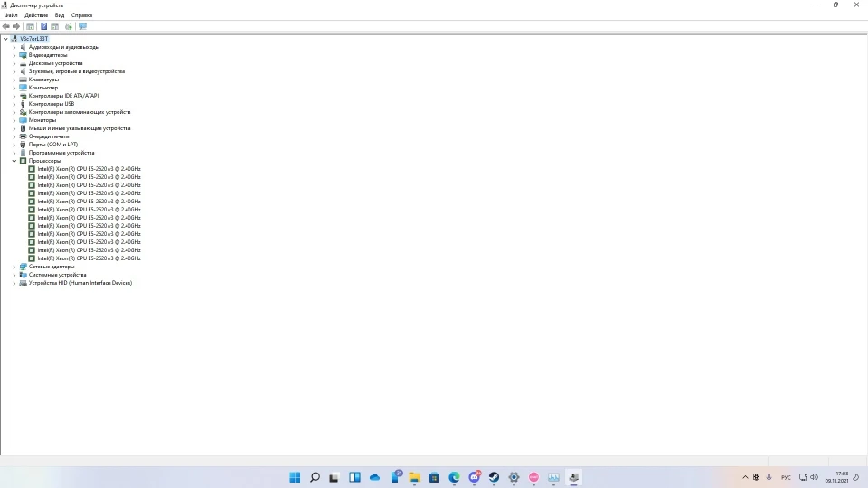The image size is (868, 488).
Task: Collapse the Процессоры category
Action: click(x=14, y=161)
